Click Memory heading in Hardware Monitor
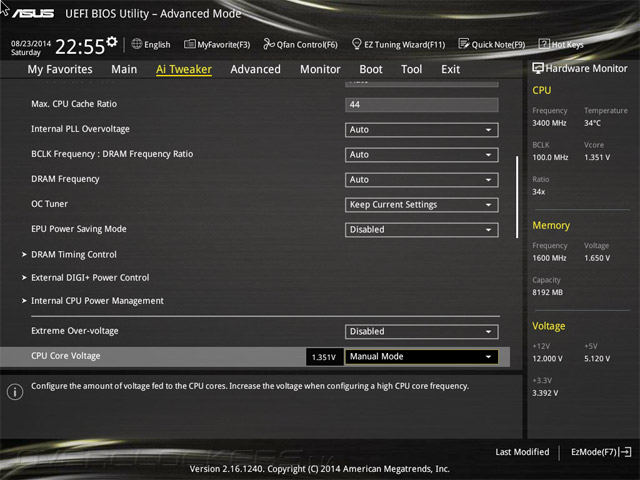640x480 pixels. point(551,225)
